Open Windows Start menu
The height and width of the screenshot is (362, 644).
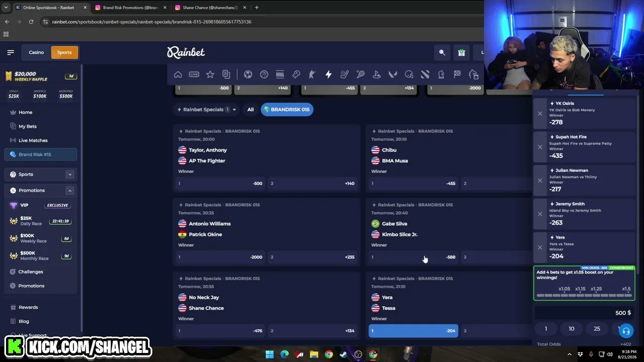click(x=270, y=354)
